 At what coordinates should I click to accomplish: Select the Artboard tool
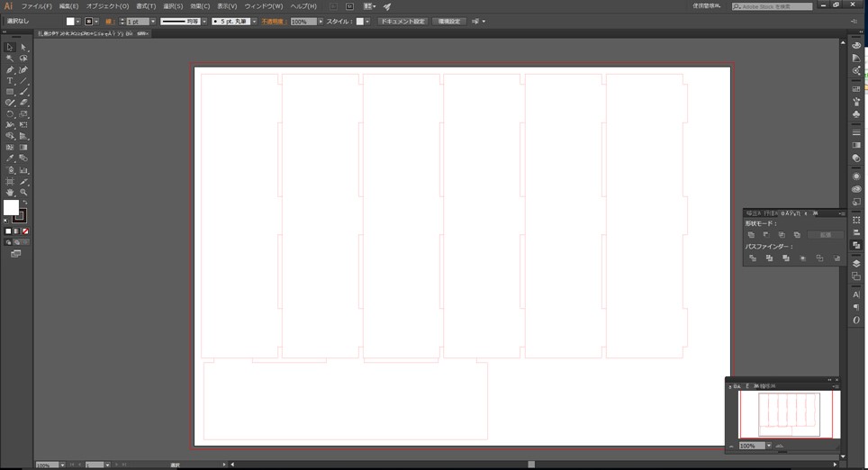coord(10,182)
